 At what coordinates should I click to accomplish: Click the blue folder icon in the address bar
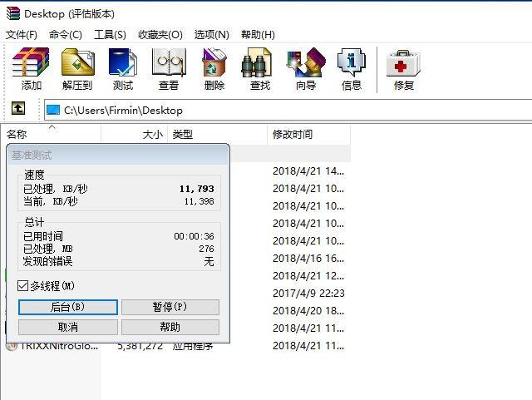(x=53, y=110)
